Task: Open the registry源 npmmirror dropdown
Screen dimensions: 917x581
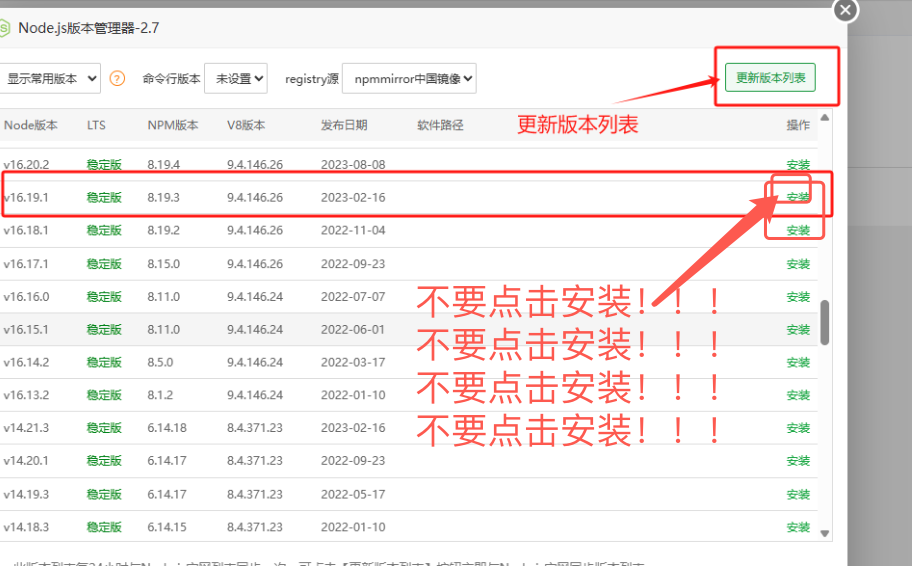Action: pyautogui.click(x=408, y=79)
